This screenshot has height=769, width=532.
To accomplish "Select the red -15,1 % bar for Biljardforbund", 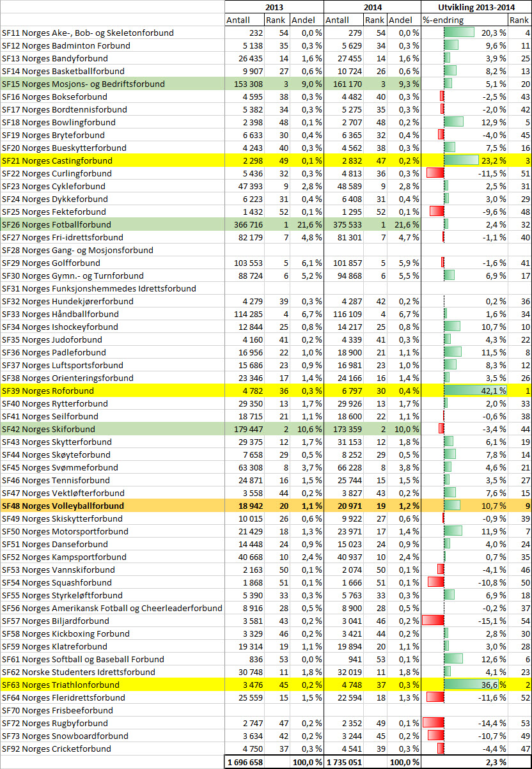I will pyautogui.click(x=434, y=621).
